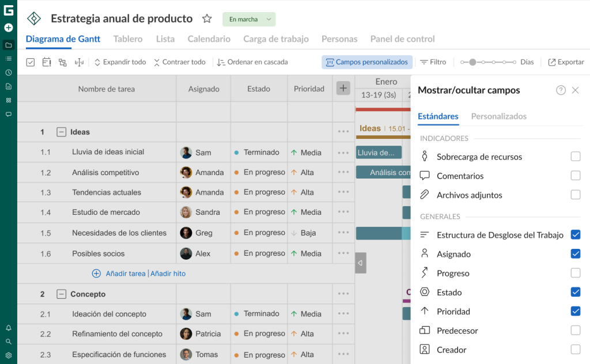Collapse the grid with the left arrow handle
The height and width of the screenshot is (364, 590).
[361, 263]
